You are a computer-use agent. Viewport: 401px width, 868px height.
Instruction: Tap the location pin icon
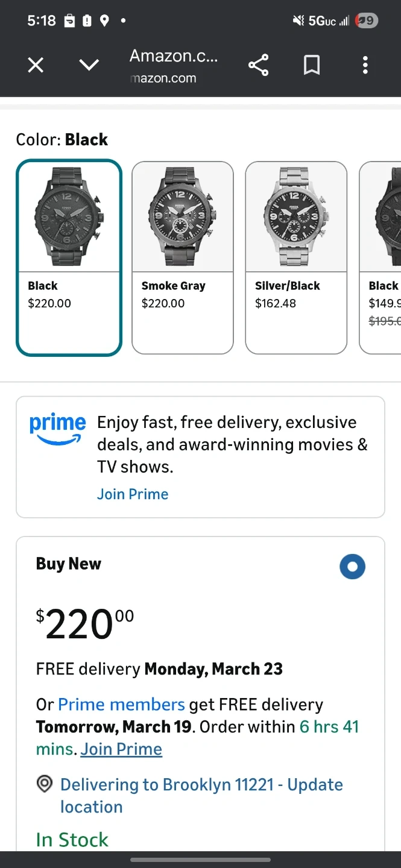point(45,784)
